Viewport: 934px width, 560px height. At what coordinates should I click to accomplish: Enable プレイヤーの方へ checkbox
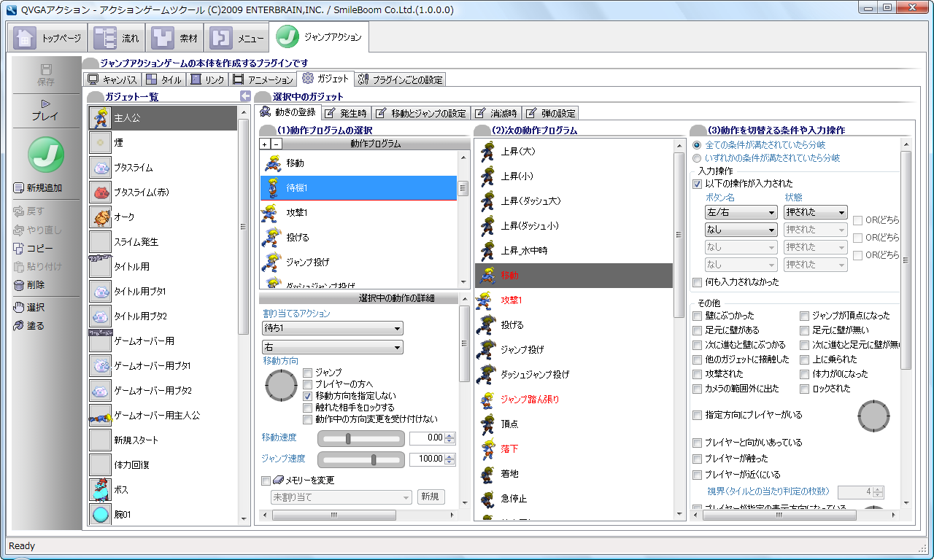[308, 384]
